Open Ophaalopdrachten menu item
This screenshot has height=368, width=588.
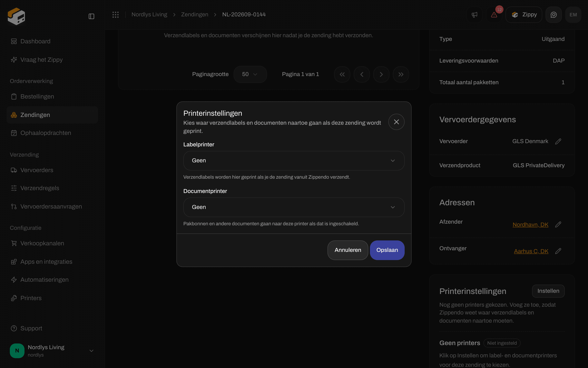coord(52,133)
